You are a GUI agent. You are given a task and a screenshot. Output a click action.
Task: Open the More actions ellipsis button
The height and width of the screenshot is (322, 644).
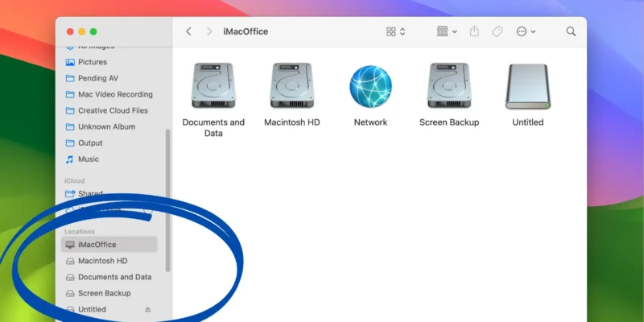tap(522, 31)
